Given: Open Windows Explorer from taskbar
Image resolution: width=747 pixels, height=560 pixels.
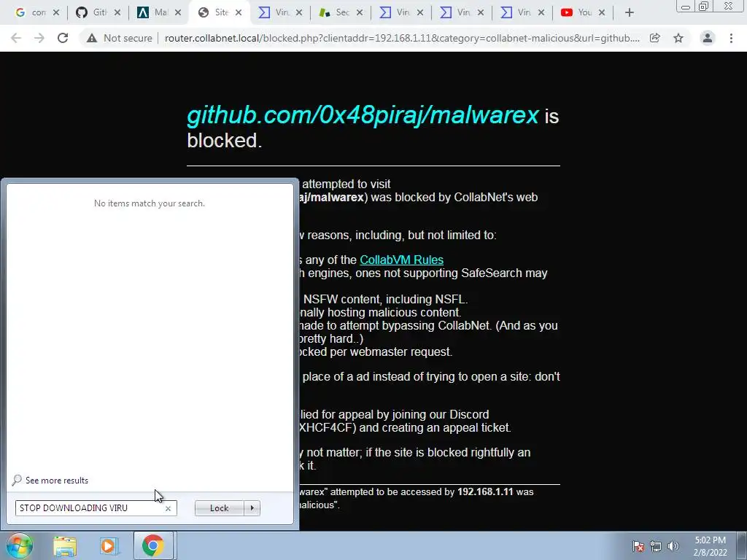Looking at the screenshot, I should pyautogui.click(x=65, y=546).
